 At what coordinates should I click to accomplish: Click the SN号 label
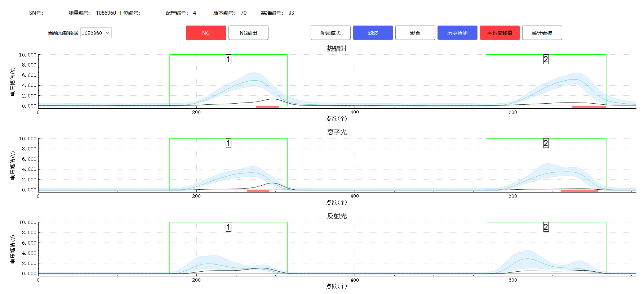(36, 13)
